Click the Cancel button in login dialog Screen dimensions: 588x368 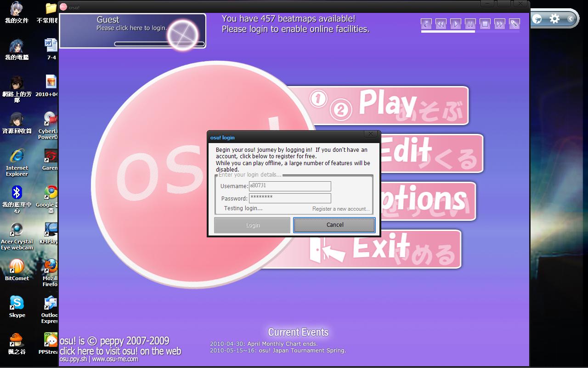(x=334, y=225)
